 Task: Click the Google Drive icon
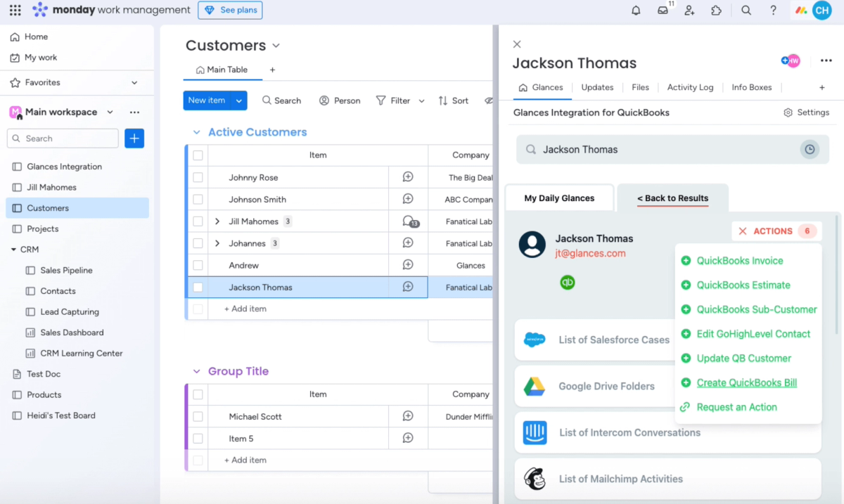535,387
